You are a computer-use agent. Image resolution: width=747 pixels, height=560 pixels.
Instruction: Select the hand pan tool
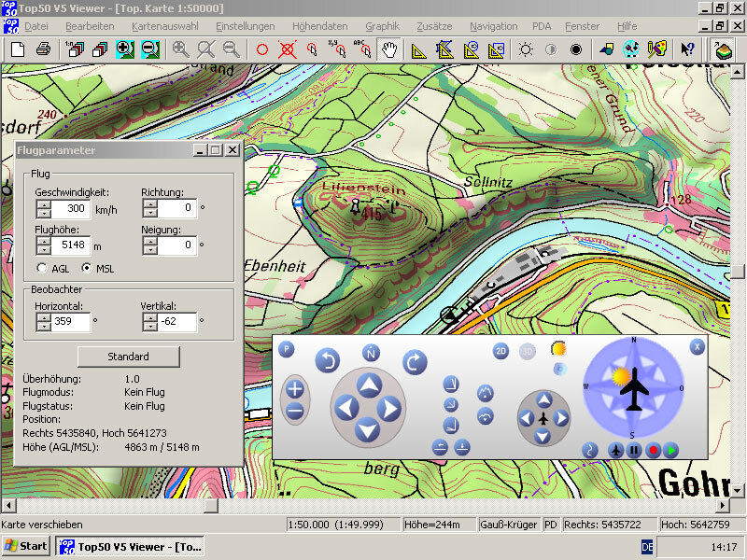[389, 49]
